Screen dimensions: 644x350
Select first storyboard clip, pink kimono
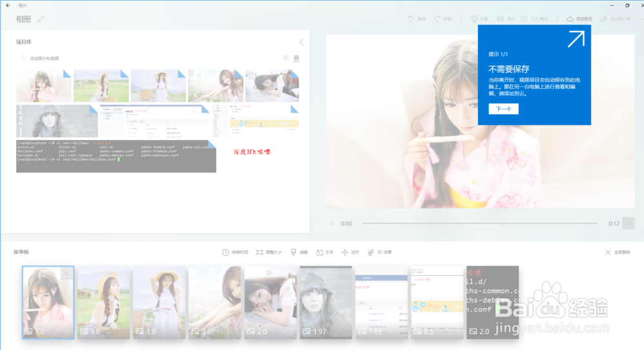click(x=48, y=302)
